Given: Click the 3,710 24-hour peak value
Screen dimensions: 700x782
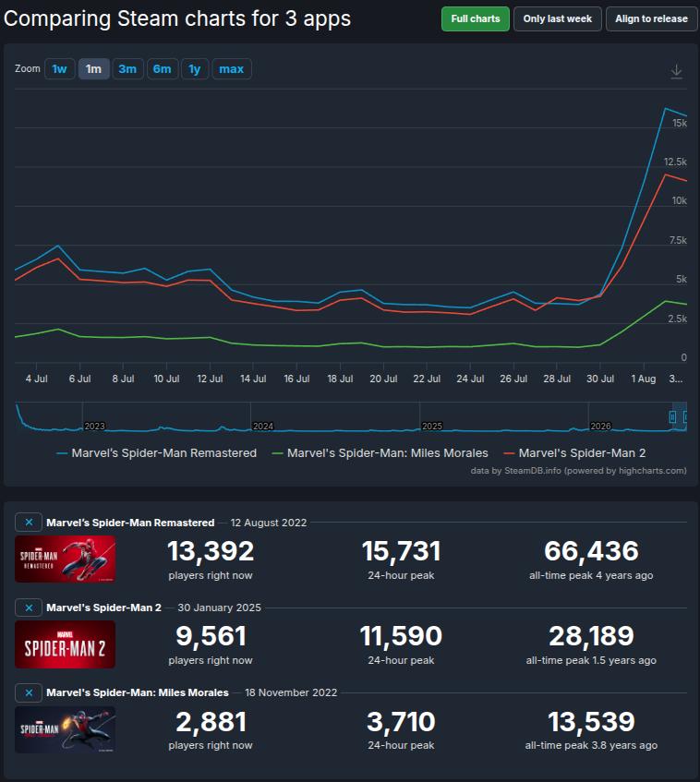Looking at the screenshot, I should click(x=401, y=722).
